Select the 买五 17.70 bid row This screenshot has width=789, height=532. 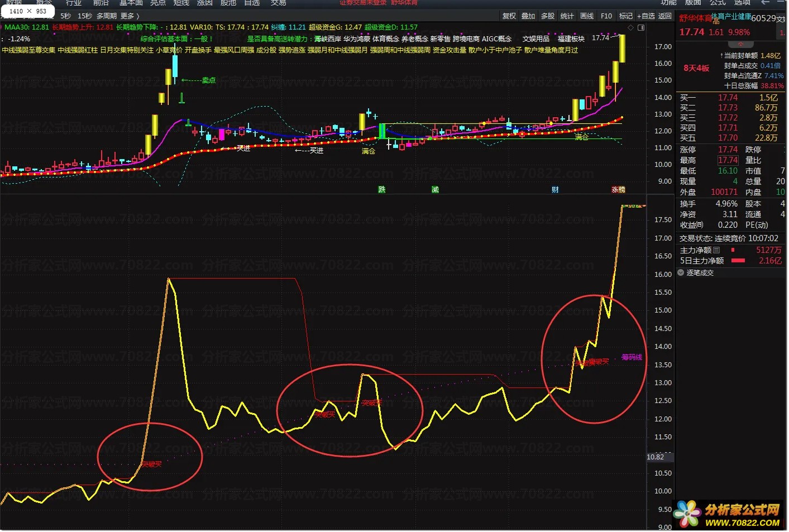click(x=730, y=138)
